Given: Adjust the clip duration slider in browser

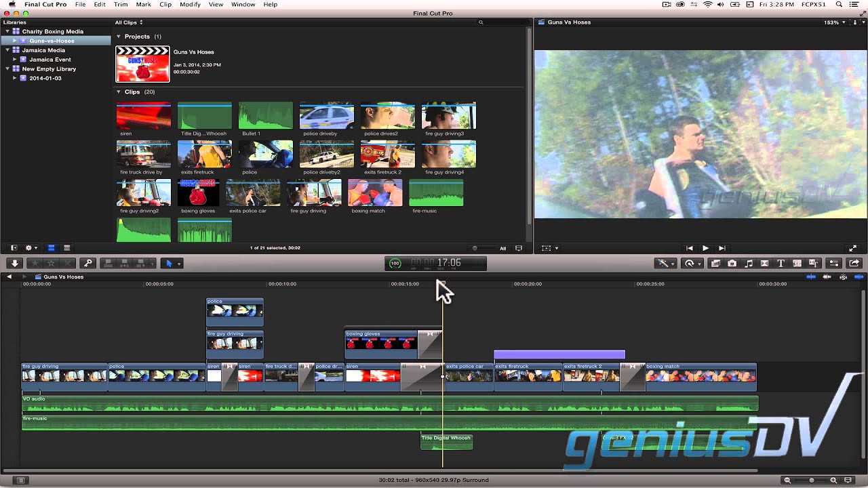Looking at the screenshot, I should pyautogui.click(x=475, y=248).
